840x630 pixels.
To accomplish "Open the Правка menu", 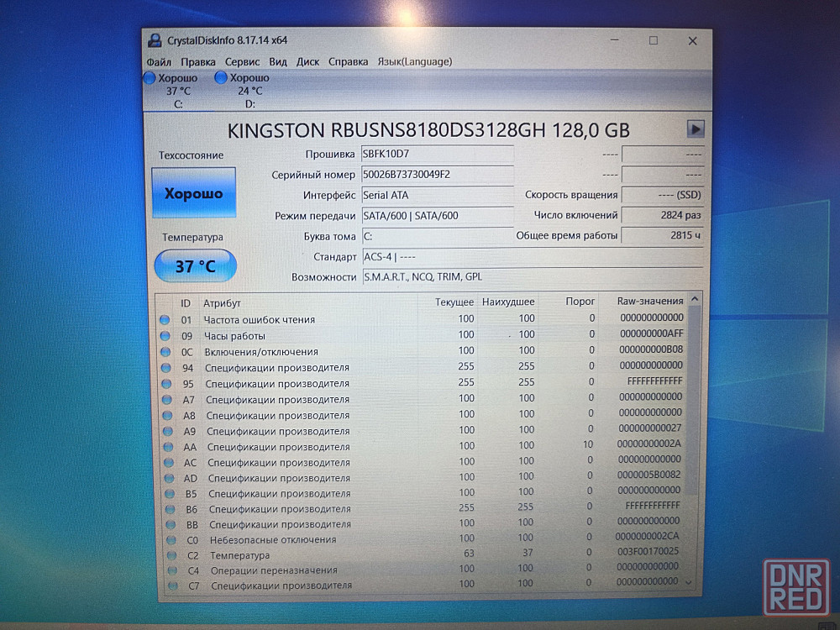I will pos(197,62).
